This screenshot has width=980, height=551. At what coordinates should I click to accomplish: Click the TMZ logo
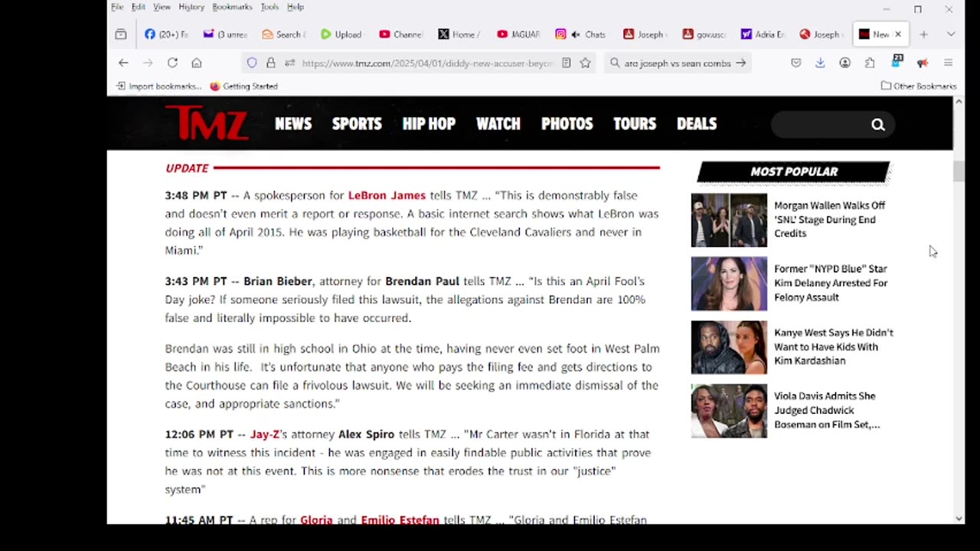(207, 123)
